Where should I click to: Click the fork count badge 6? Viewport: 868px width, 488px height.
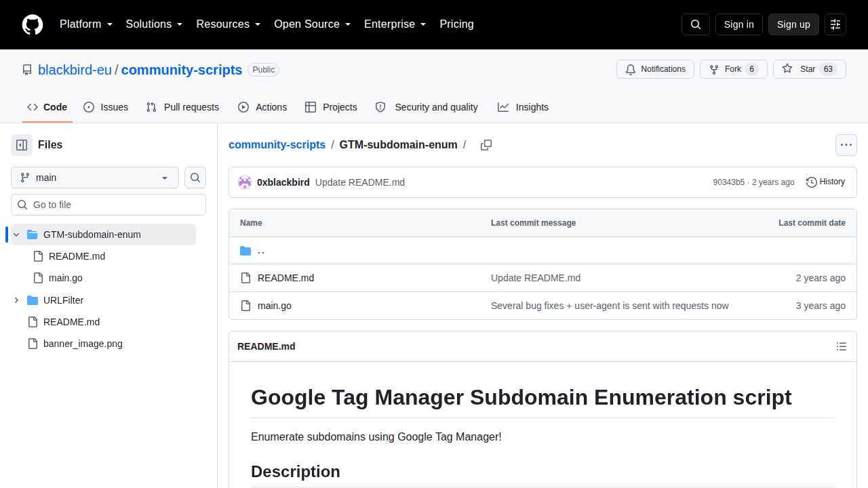click(x=751, y=69)
